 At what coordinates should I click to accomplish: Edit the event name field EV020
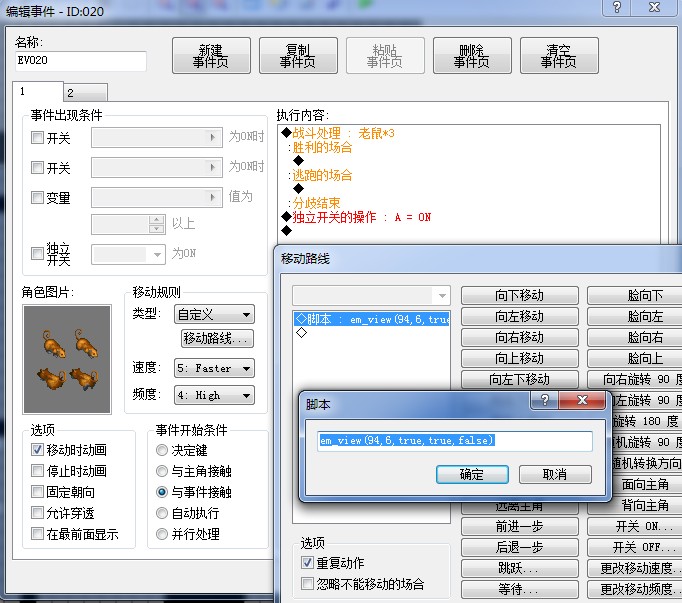pos(80,60)
